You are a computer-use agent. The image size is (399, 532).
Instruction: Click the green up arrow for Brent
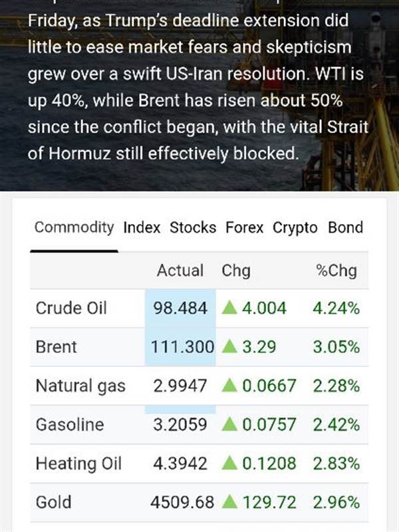click(229, 347)
